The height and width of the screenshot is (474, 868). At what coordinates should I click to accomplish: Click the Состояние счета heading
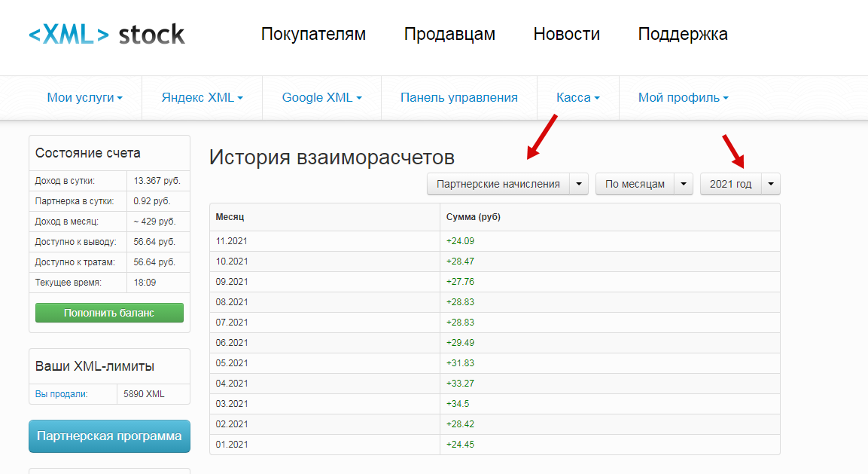pos(87,153)
